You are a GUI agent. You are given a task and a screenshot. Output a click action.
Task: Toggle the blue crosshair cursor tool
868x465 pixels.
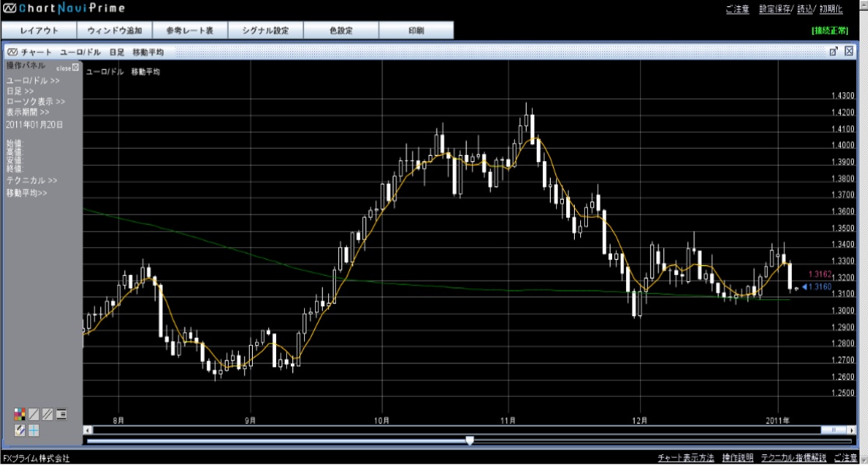(34, 430)
